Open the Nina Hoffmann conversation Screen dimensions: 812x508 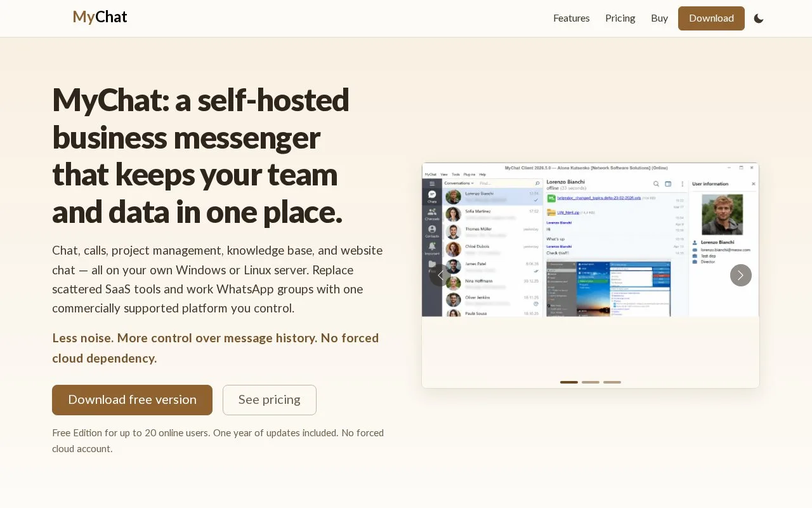point(493,283)
